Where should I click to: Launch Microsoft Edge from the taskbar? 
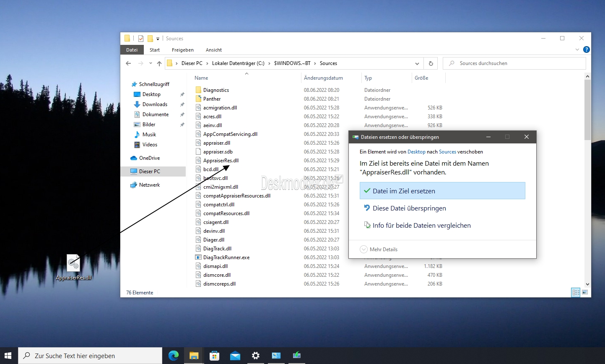(173, 356)
